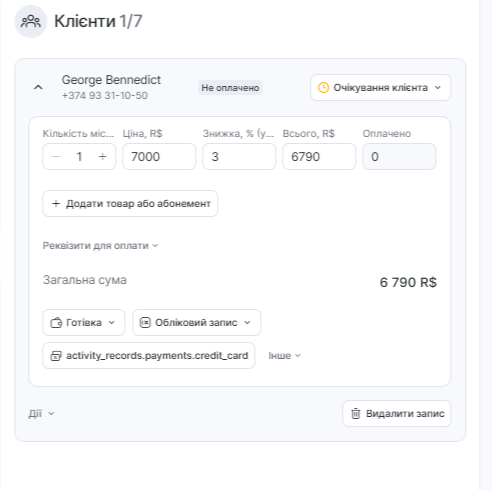Decrease seat count with minus button
This screenshot has height=490, width=492.
[56, 156]
